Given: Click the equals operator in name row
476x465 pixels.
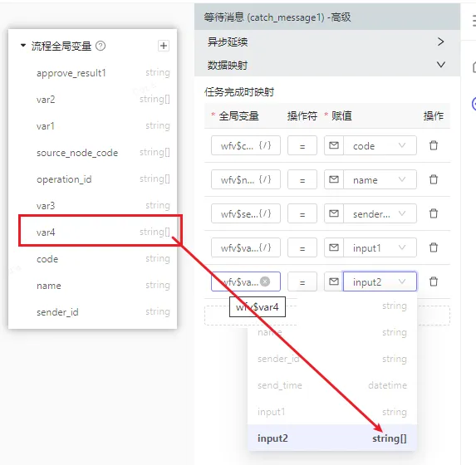Looking at the screenshot, I should (x=302, y=179).
